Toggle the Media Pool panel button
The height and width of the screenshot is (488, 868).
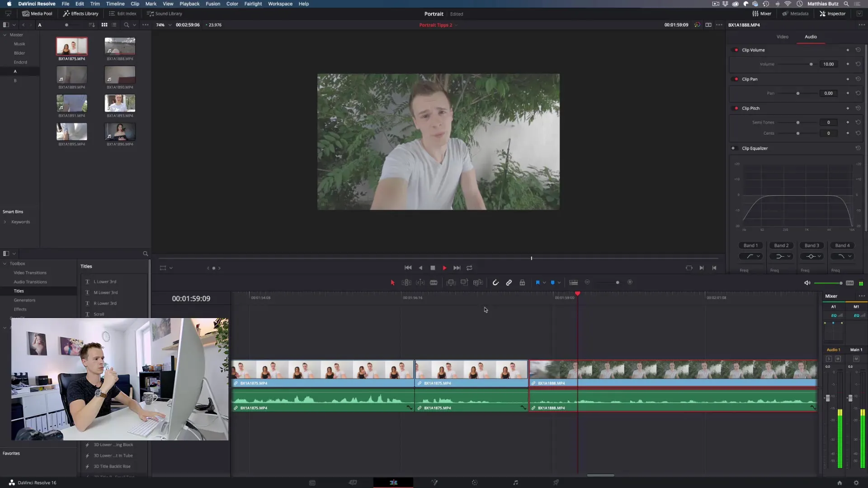pyautogui.click(x=37, y=14)
